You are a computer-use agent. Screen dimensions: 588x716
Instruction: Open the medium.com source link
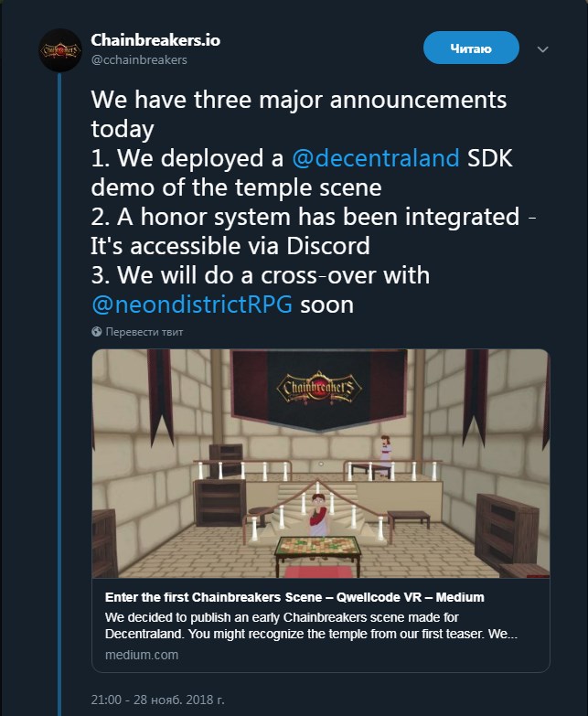[142, 655]
